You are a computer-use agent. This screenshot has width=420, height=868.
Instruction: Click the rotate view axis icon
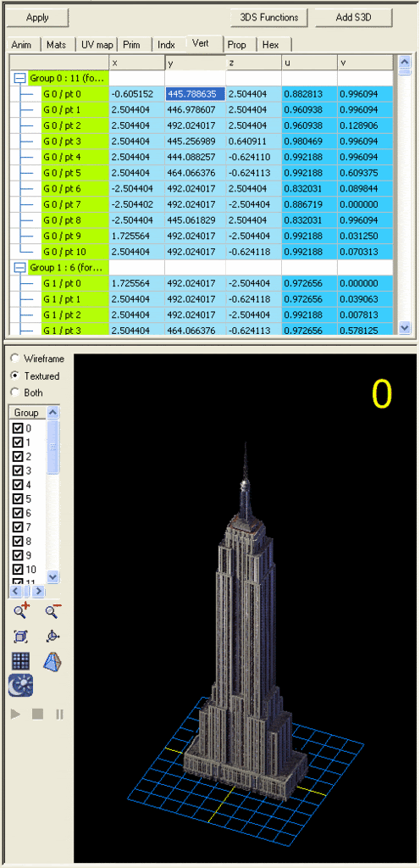53,637
